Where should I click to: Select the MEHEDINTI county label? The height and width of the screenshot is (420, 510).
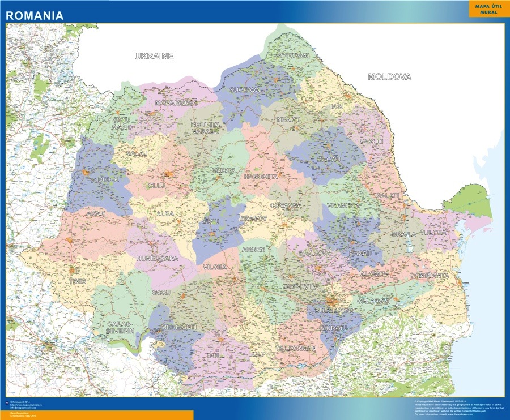click(x=179, y=327)
